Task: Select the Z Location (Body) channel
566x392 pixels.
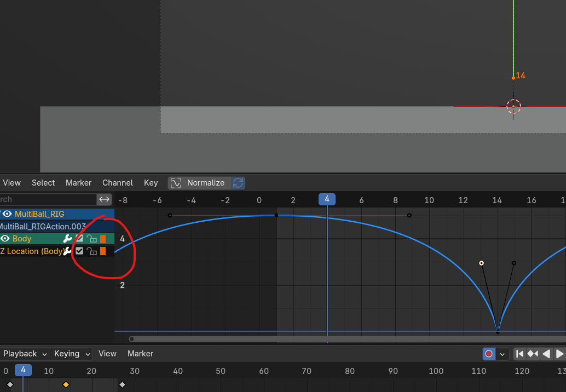Action: click(57, 251)
